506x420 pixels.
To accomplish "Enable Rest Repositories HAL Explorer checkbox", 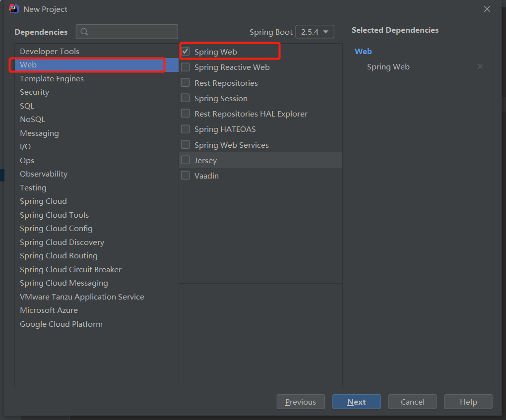I will tap(186, 114).
